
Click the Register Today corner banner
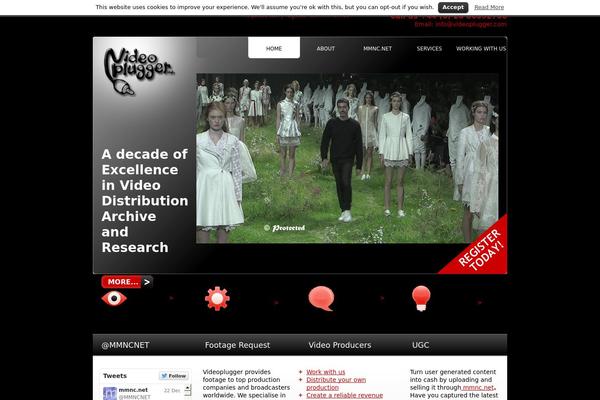[x=480, y=249]
